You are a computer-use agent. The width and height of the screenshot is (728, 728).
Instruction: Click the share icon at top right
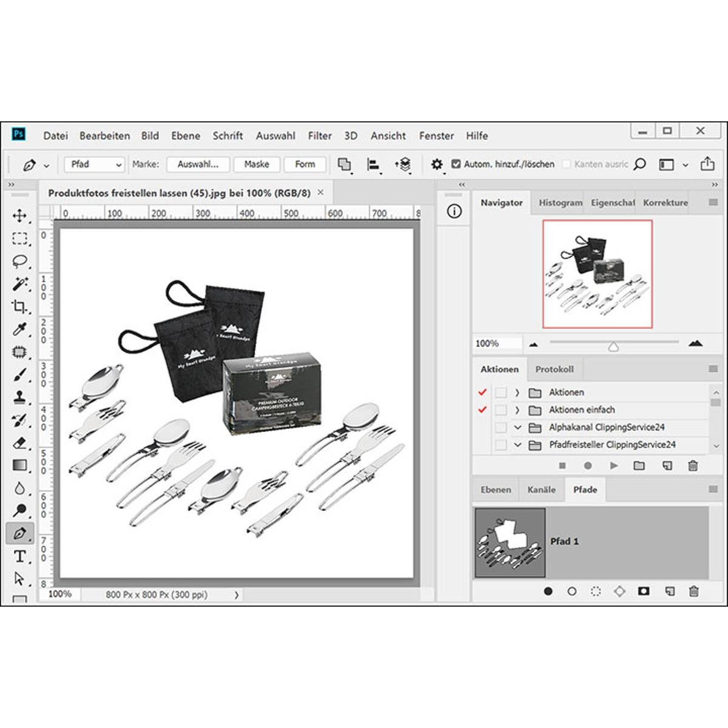[x=707, y=164]
